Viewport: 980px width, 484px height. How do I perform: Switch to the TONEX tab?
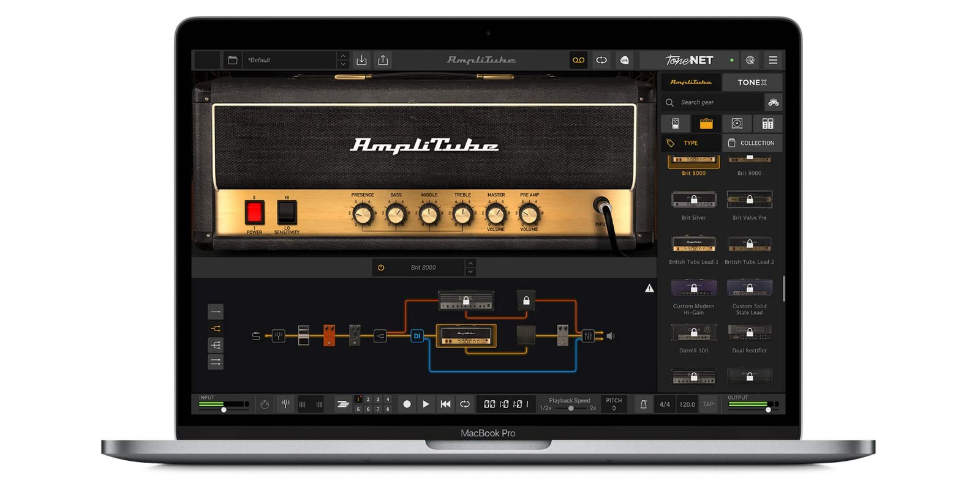pos(752,82)
